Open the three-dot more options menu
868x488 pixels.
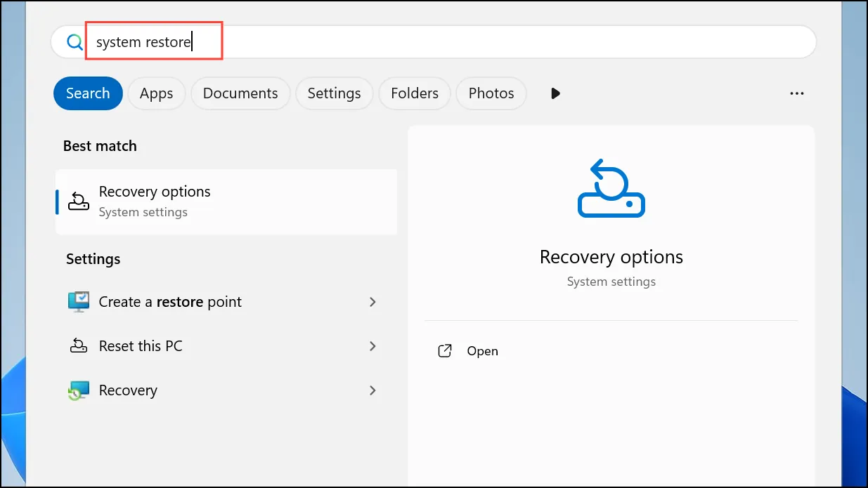click(x=796, y=93)
